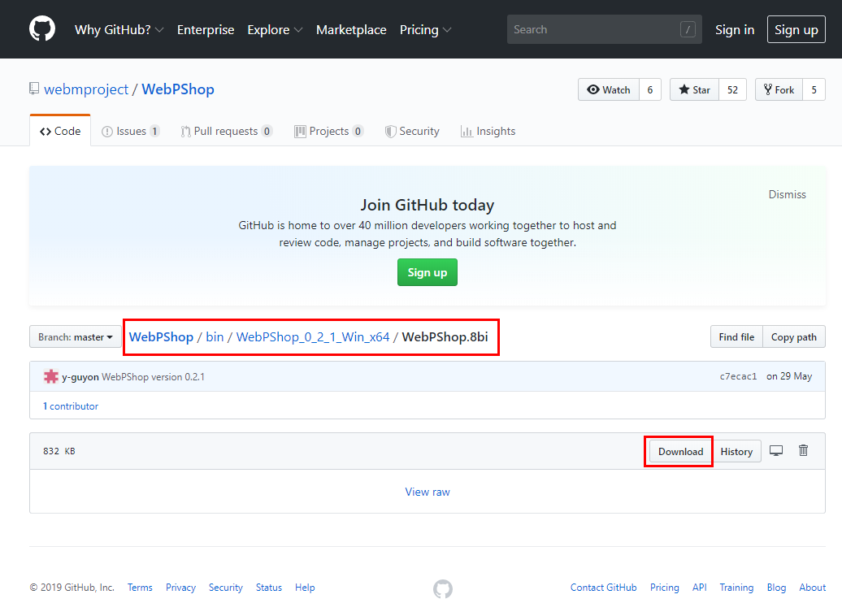
Task: Click the footer GitHub logo
Action: 442,588
